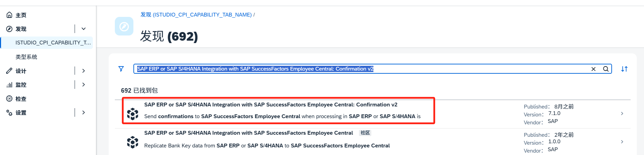
Task: Clear the search field with X
Action: pyautogui.click(x=593, y=69)
